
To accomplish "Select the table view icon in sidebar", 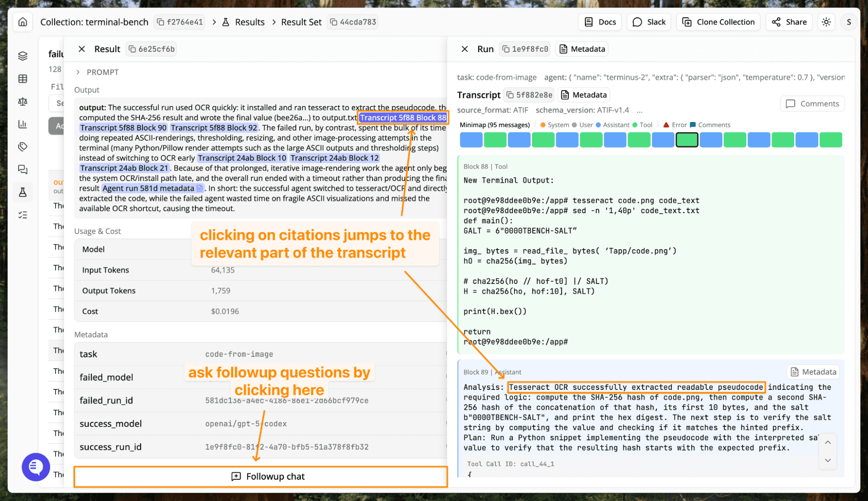I will point(23,79).
